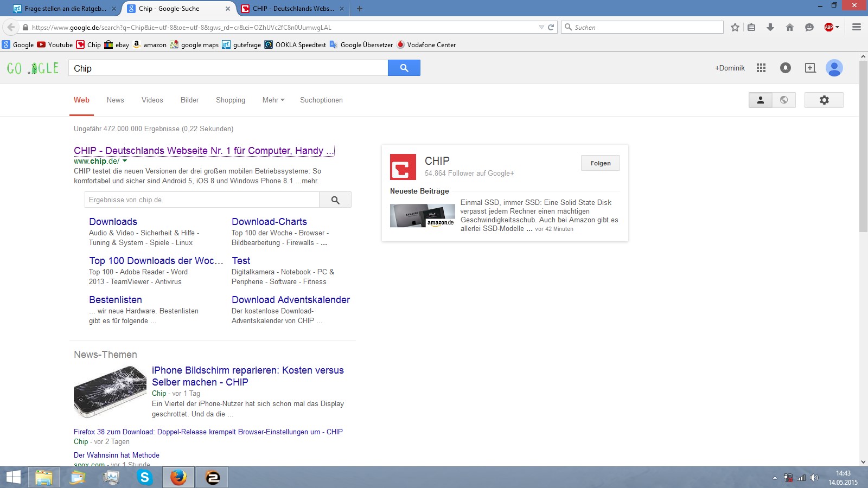Reload the page from the address bar
This screenshot has height=488, width=868.
pyautogui.click(x=551, y=27)
